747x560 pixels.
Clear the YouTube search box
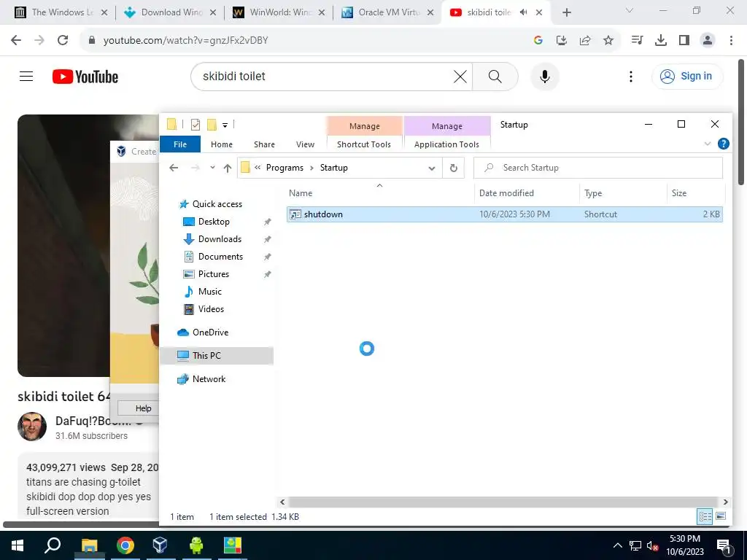pyautogui.click(x=460, y=76)
